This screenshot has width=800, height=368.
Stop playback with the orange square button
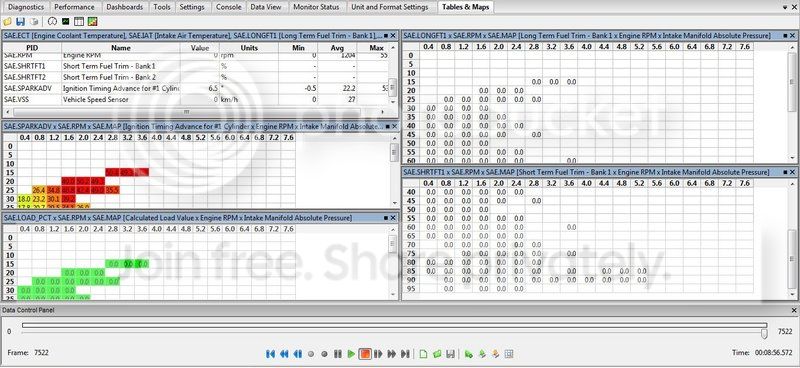click(x=365, y=354)
